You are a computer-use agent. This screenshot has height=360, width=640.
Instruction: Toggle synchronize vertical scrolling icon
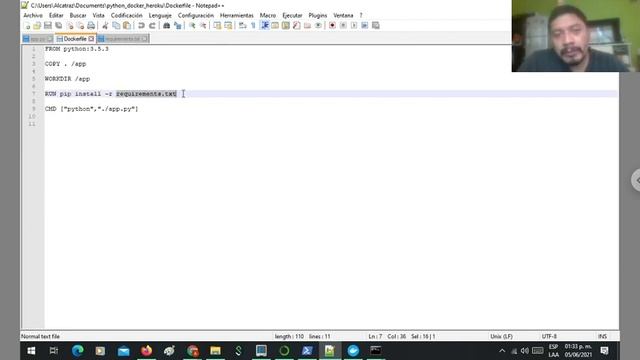(x=217, y=26)
